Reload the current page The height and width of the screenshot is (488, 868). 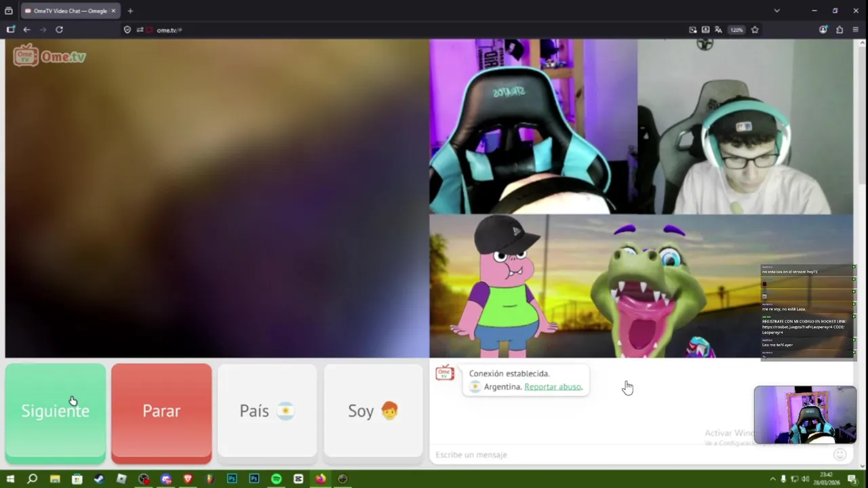point(59,30)
